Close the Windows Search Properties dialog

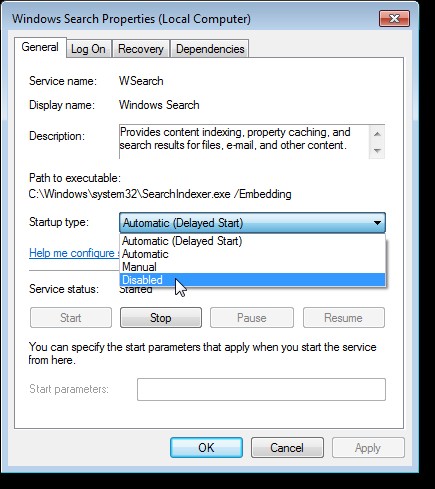(x=394, y=19)
